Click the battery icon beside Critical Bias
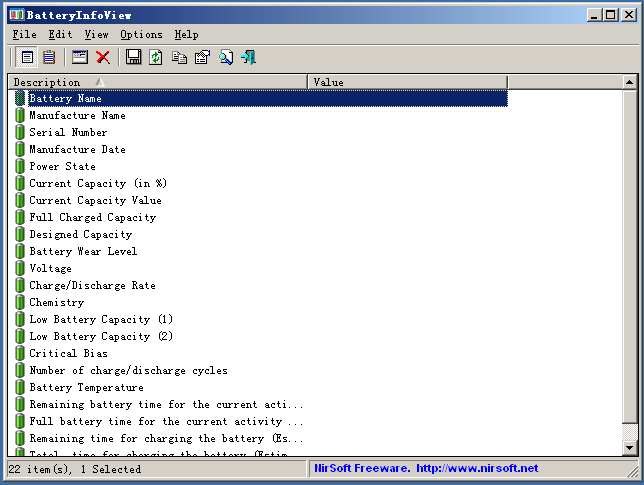644x485 pixels. pyautogui.click(x=20, y=353)
